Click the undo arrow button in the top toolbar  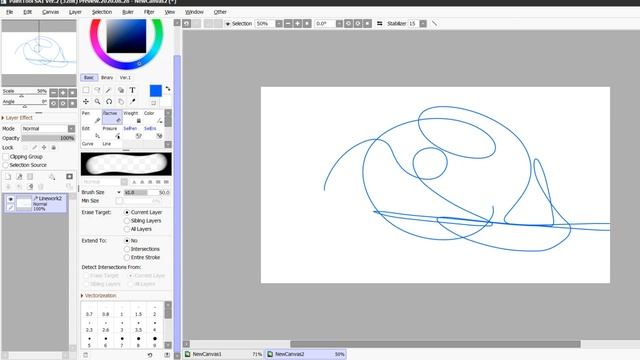point(187,24)
